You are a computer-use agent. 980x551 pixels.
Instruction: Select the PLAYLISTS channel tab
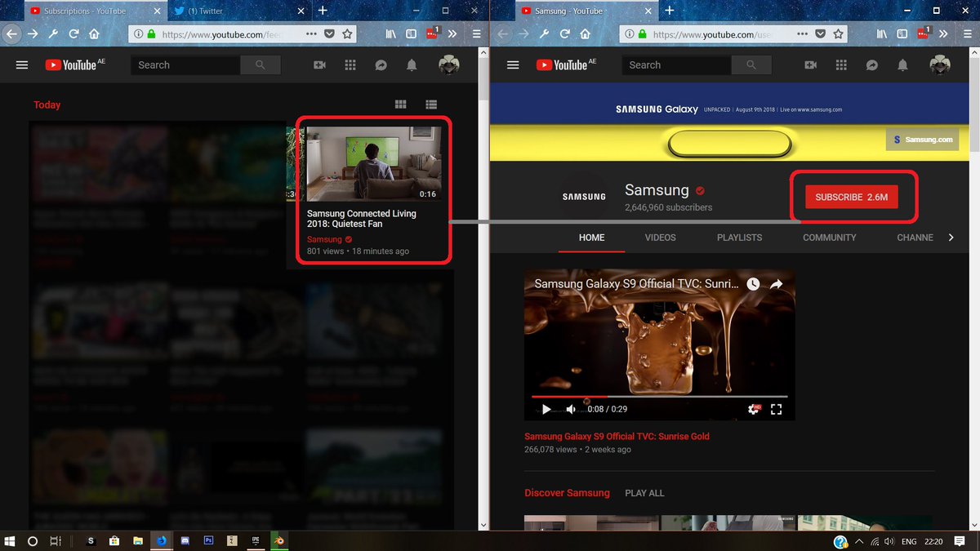(x=739, y=238)
